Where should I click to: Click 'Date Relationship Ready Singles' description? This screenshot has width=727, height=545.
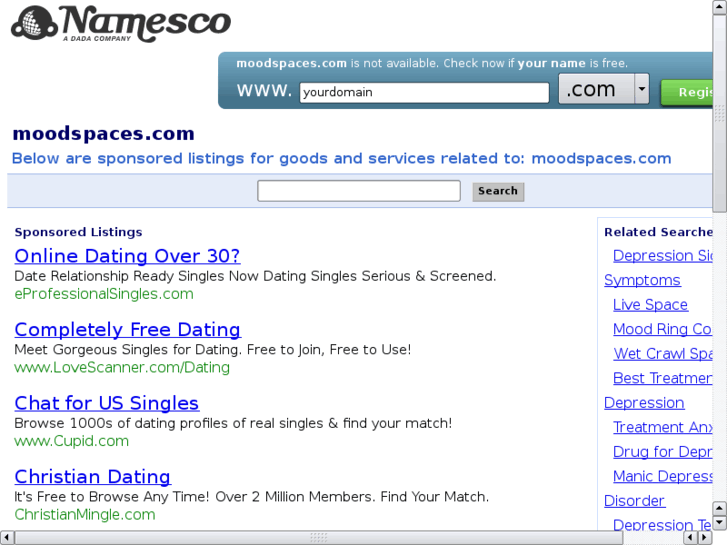pyautogui.click(x=255, y=276)
